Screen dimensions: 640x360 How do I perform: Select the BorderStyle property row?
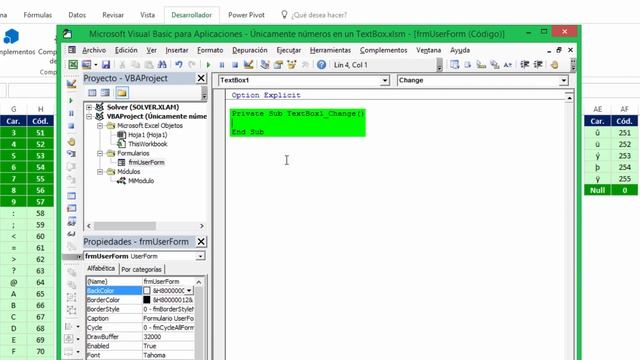(140, 309)
